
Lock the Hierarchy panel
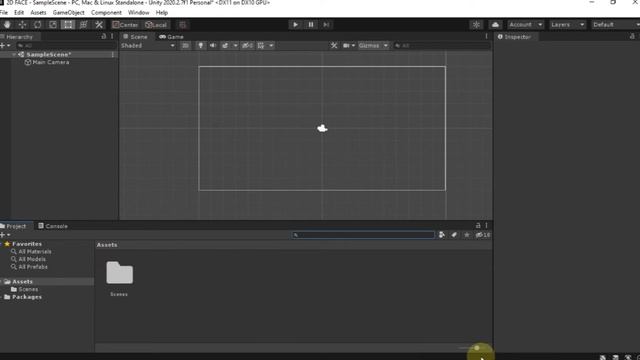[x=104, y=36]
